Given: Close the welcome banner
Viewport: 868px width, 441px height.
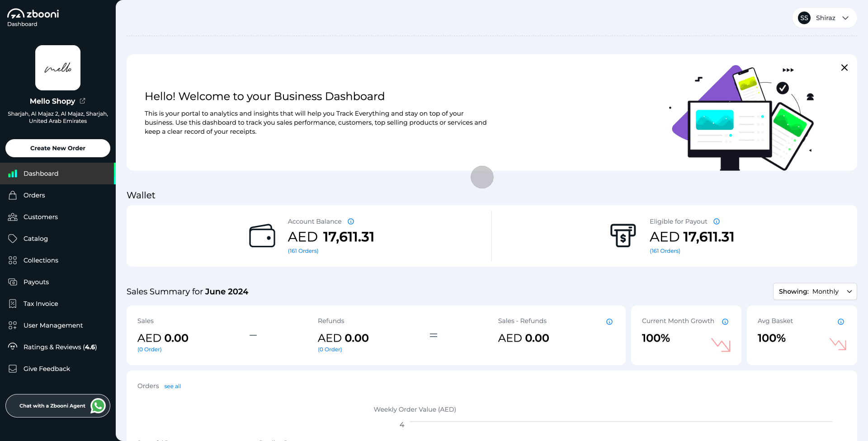Looking at the screenshot, I should pos(844,68).
